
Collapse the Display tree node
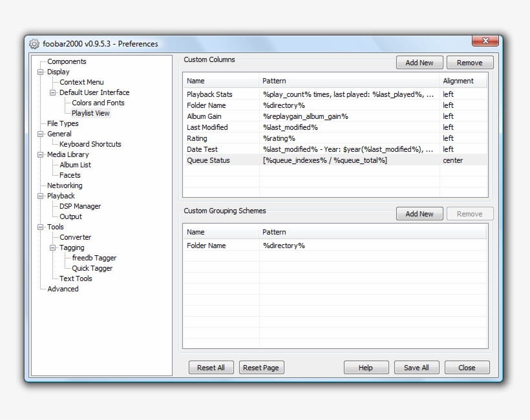[x=41, y=72]
